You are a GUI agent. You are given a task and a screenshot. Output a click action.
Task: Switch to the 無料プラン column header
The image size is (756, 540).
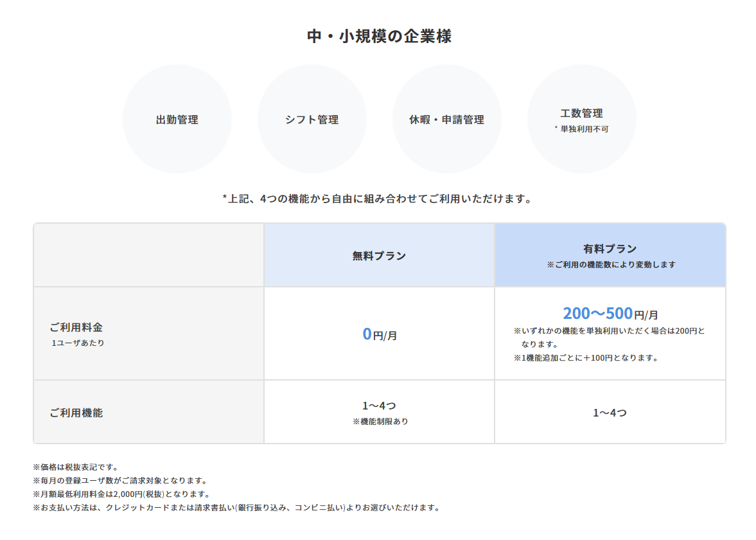(378, 255)
